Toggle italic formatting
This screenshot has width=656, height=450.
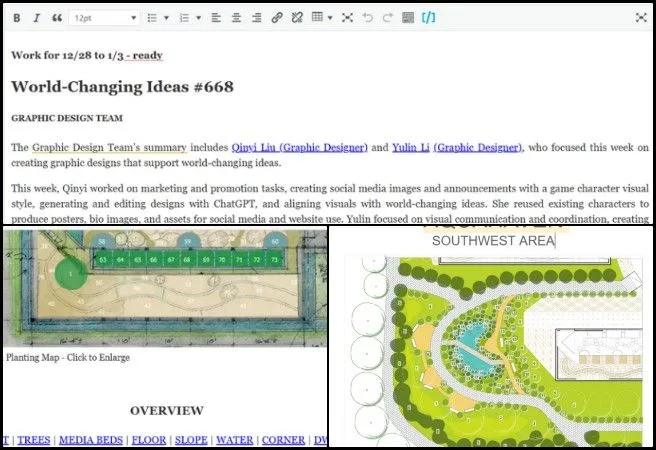(36, 18)
